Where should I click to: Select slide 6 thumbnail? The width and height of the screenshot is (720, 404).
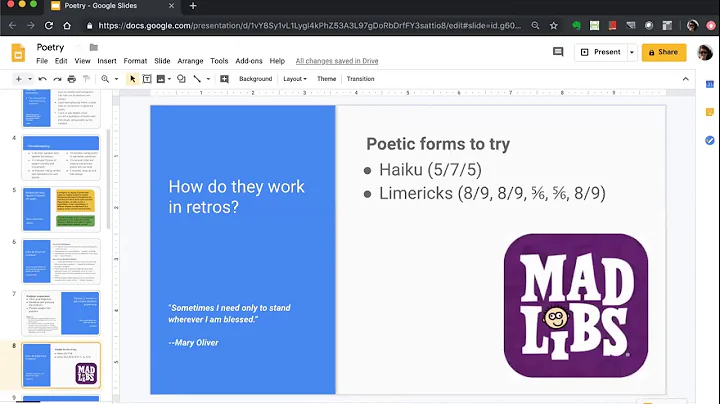(x=61, y=261)
